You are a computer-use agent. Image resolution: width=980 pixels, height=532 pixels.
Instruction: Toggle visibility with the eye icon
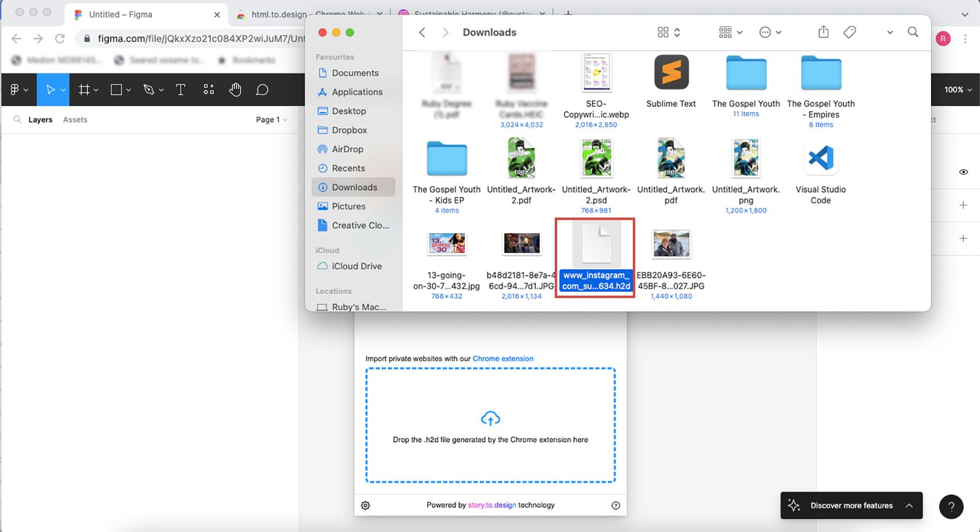coord(964,171)
